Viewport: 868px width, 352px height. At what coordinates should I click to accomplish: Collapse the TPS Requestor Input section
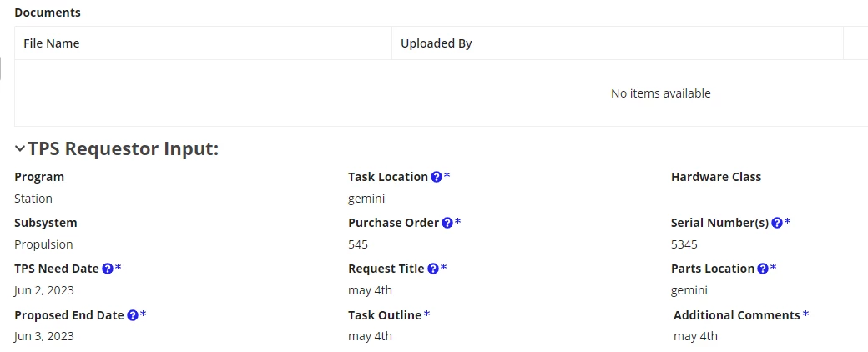(x=20, y=148)
